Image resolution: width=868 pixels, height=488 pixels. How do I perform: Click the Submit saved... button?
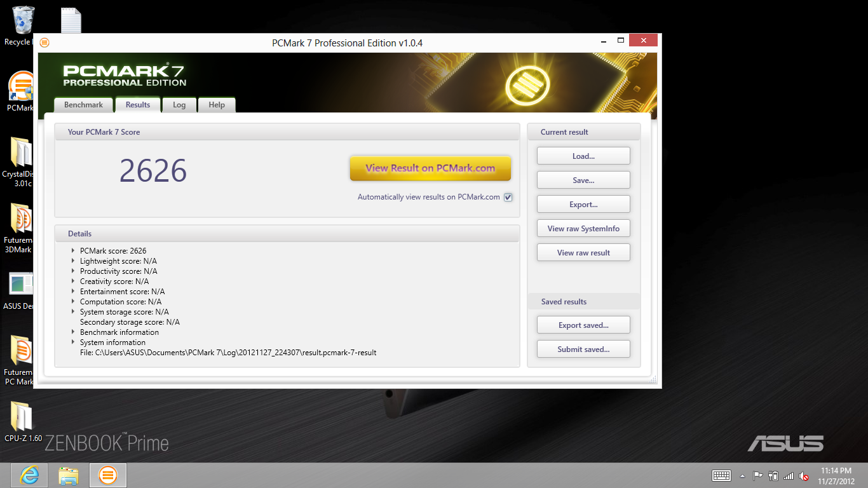tap(583, 349)
